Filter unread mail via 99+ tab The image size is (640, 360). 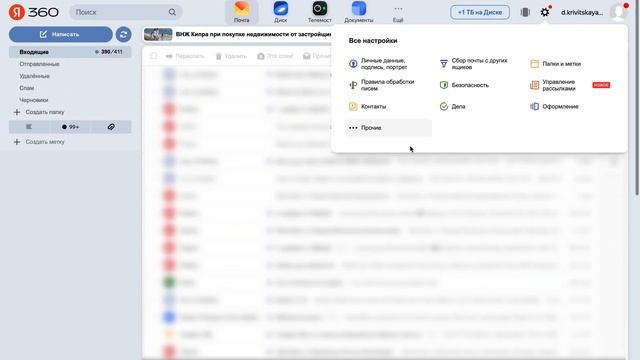coord(70,127)
